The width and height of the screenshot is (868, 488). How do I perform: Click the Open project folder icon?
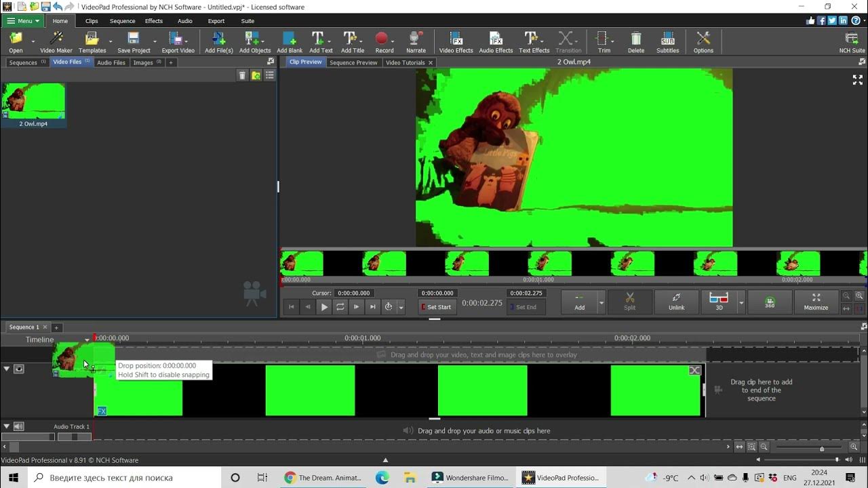coord(16,42)
